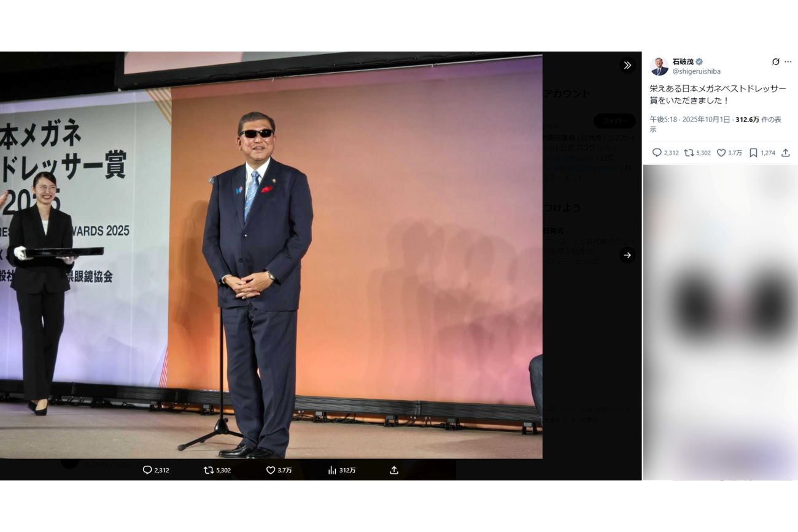The image size is (798, 532).
Task: Bookmark the post showing 1,274
Action: (x=753, y=153)
